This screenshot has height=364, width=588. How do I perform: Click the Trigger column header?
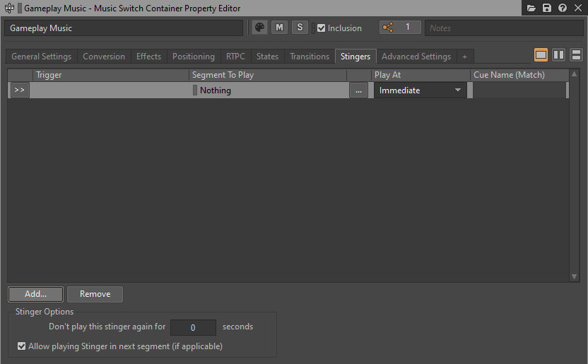[x=111, y=75]
